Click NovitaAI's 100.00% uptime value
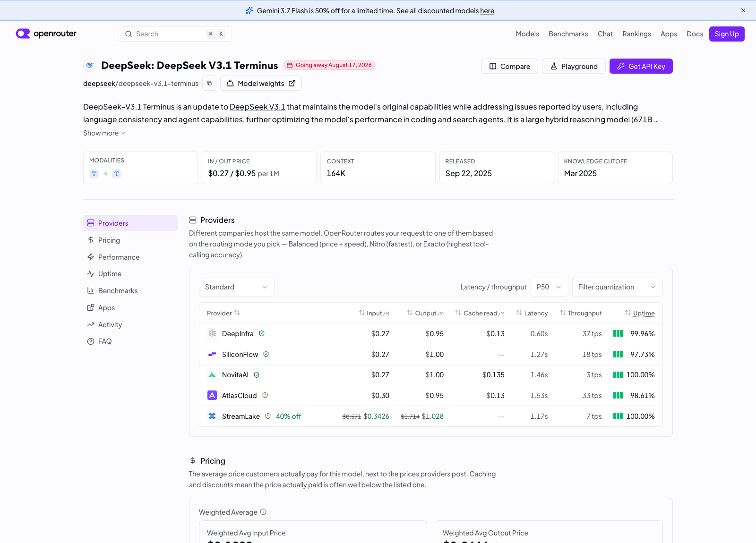Image resolution: width=756 pixels, height=543 pixels. (640, 375)
